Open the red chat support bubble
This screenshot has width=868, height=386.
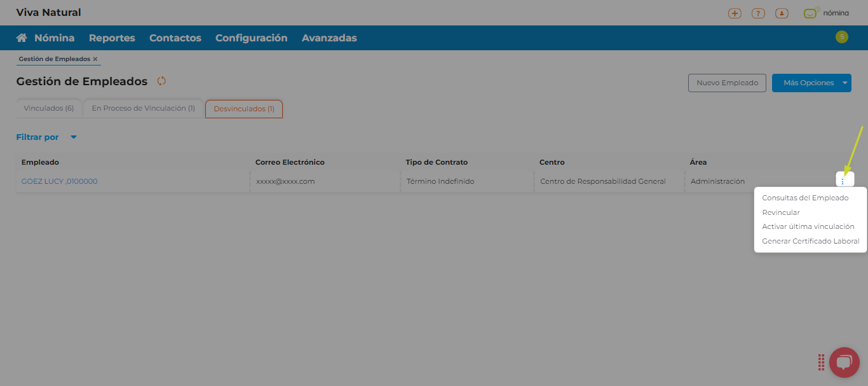point(843,362)
